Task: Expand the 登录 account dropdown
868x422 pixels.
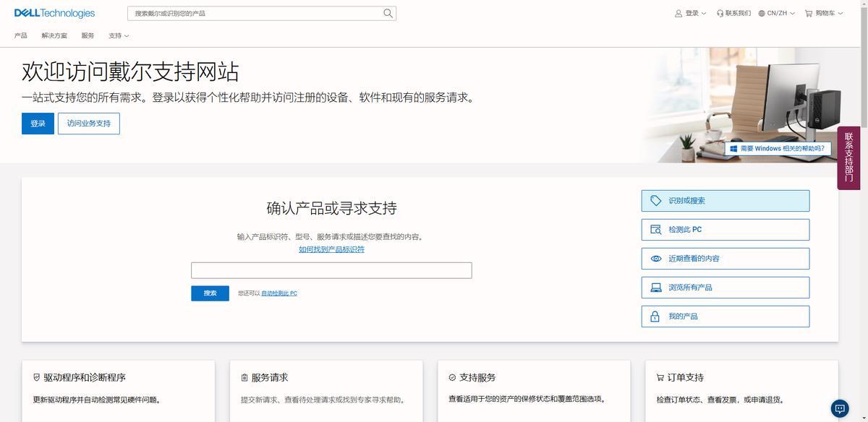Action: 690,13
